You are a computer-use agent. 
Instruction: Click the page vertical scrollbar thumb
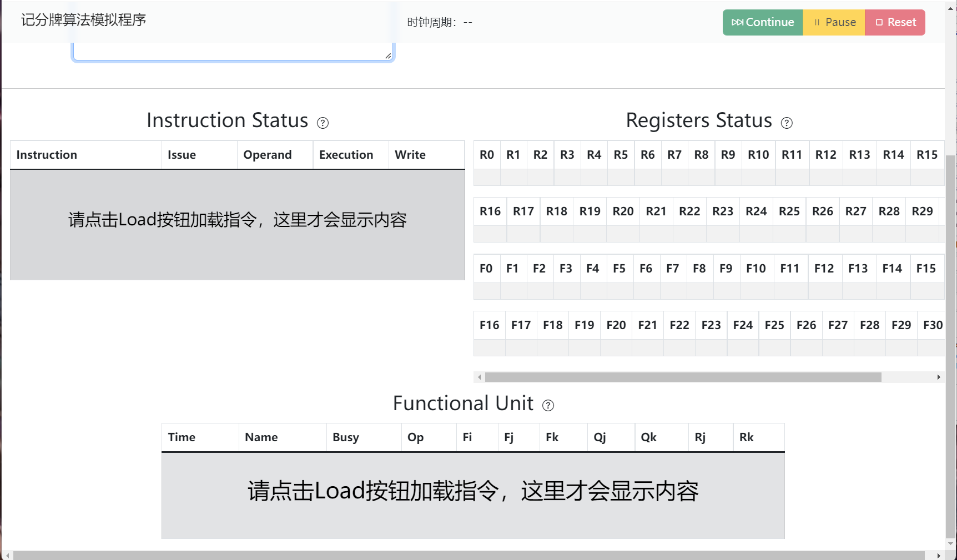[x=951, y=346]
